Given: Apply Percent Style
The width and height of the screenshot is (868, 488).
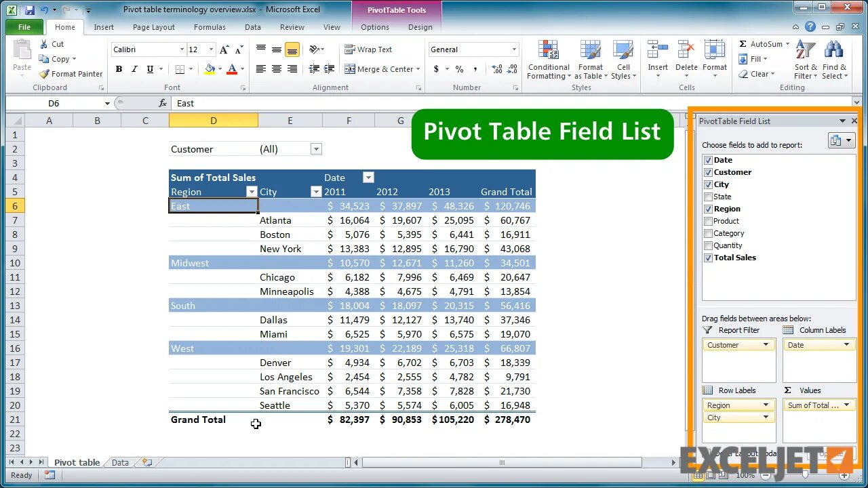Looking at the screenshot, I should click(x=459, y=69).
